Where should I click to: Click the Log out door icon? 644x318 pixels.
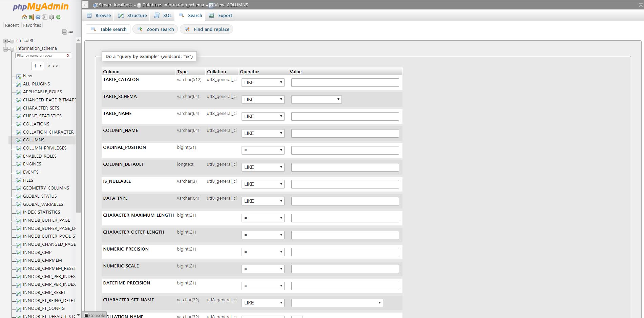[31, 17]
